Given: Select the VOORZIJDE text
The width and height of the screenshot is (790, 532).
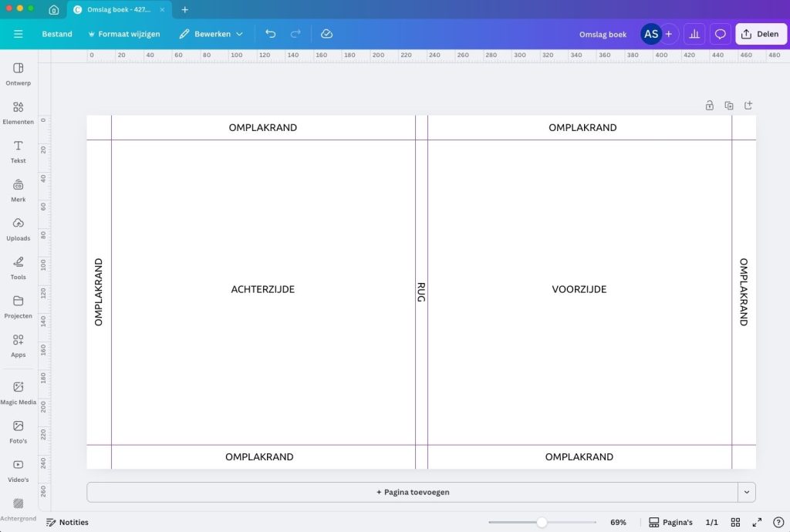Looking at the screenshot, I should 579,289.
